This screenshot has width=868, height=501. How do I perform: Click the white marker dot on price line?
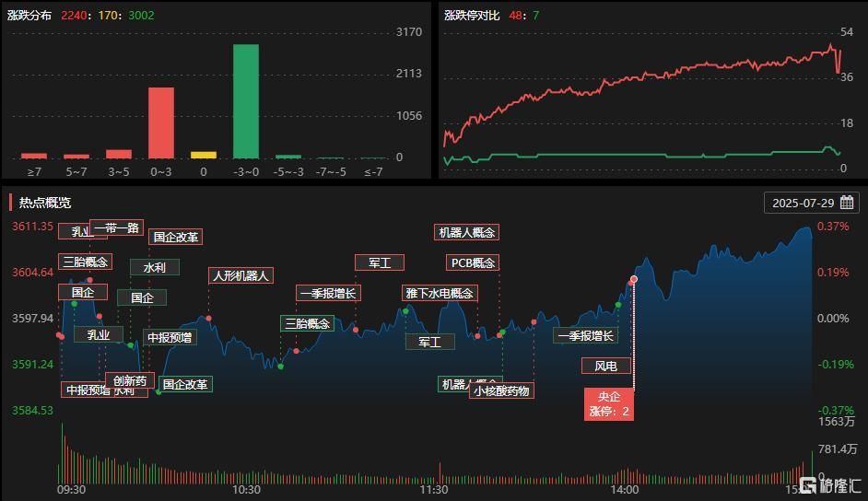pyautogui.click(x=634, y=279)
